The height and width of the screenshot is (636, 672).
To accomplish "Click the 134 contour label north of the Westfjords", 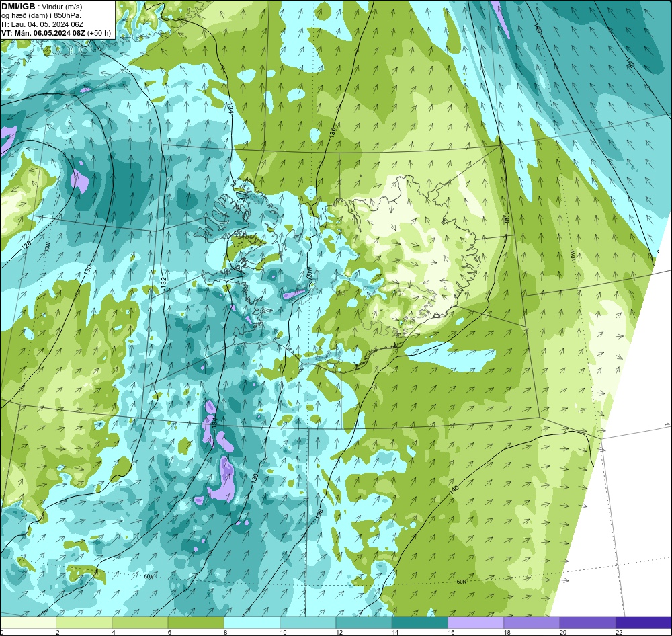I will (x=230, y=108).
